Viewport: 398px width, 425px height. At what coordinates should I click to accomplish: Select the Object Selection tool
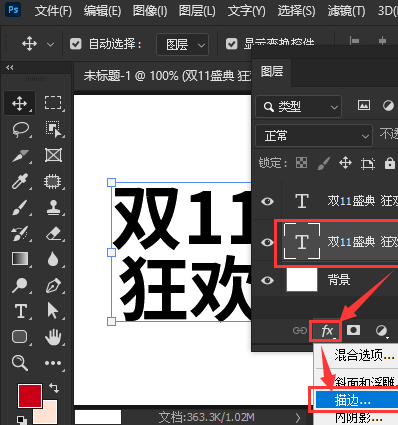53,129
